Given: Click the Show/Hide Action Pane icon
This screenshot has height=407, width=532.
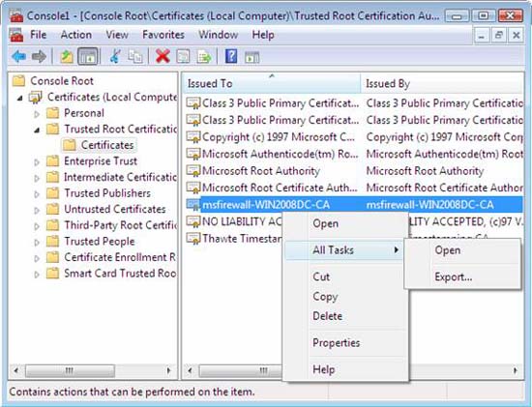Looking at the screenshot, I should [x=251, y=57].
